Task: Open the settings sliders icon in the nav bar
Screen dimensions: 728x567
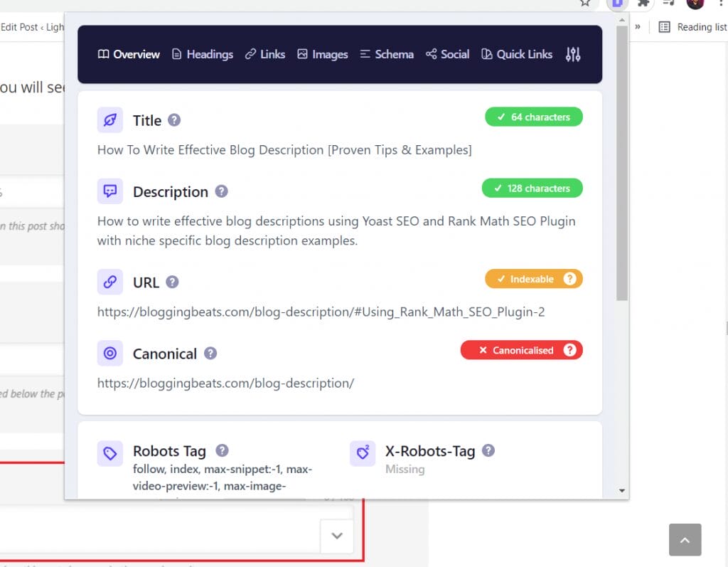Action: [x=573, y=54]
